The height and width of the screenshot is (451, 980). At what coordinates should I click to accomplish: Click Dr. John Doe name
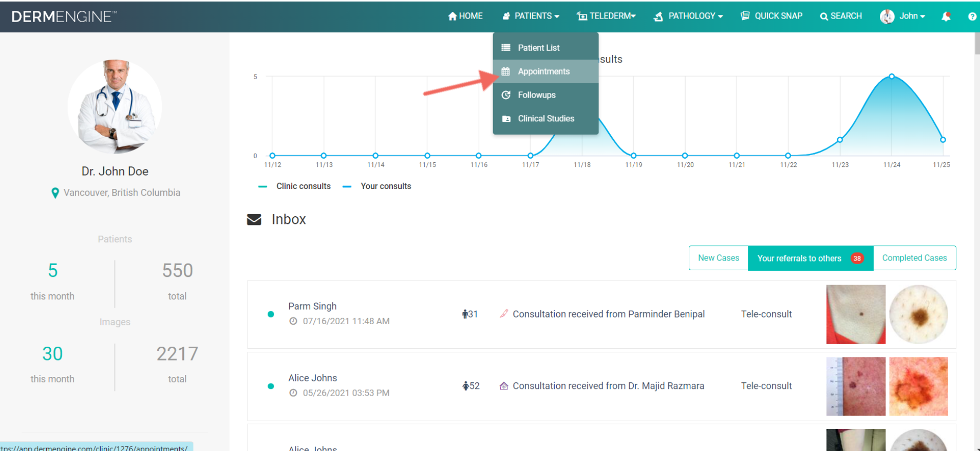click(115, 172)
